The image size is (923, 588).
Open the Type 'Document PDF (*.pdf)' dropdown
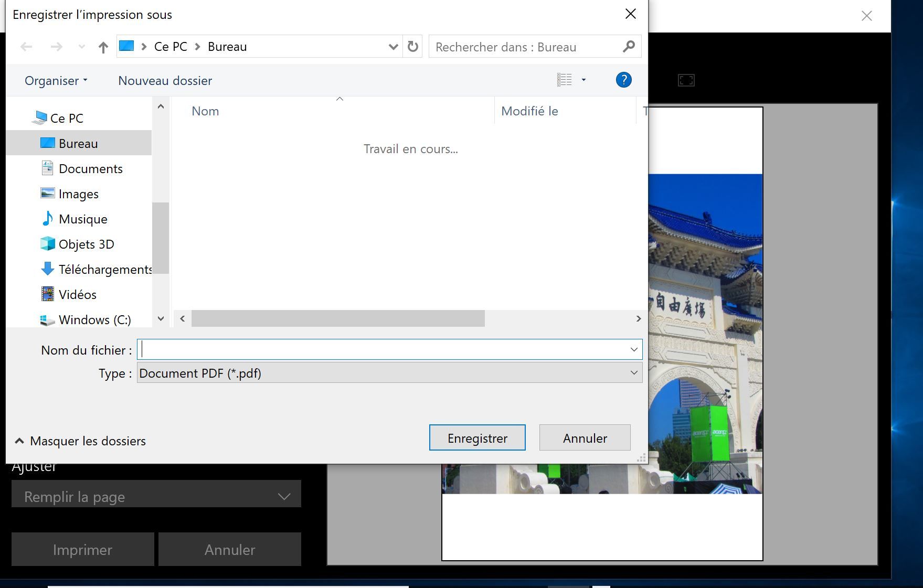pyautogui.click(x=389, y=373)
